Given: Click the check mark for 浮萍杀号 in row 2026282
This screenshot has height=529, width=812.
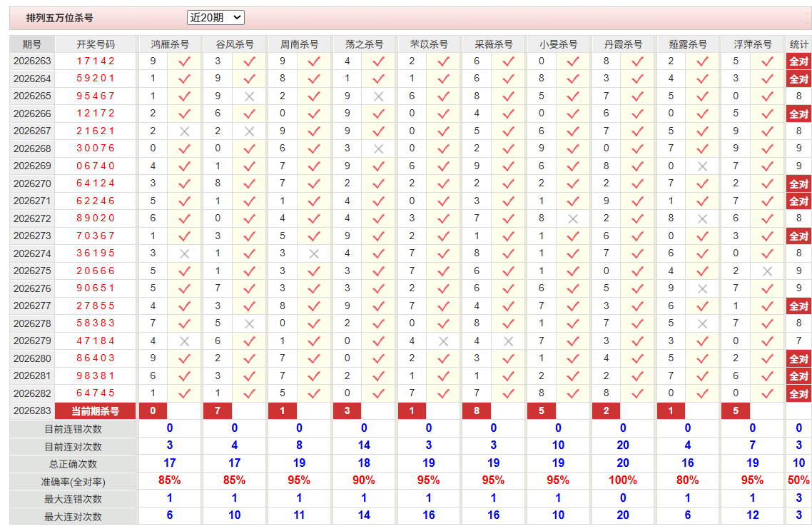Looking at the screenshot, I should click(x=768, y=394).
